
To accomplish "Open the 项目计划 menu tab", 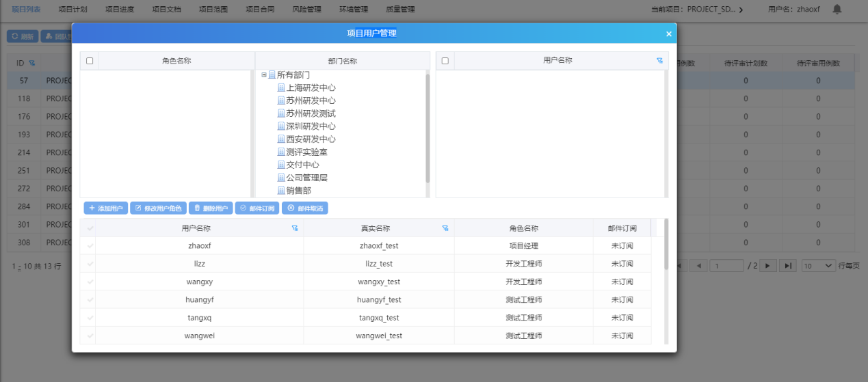I will (x=73, y=10).
